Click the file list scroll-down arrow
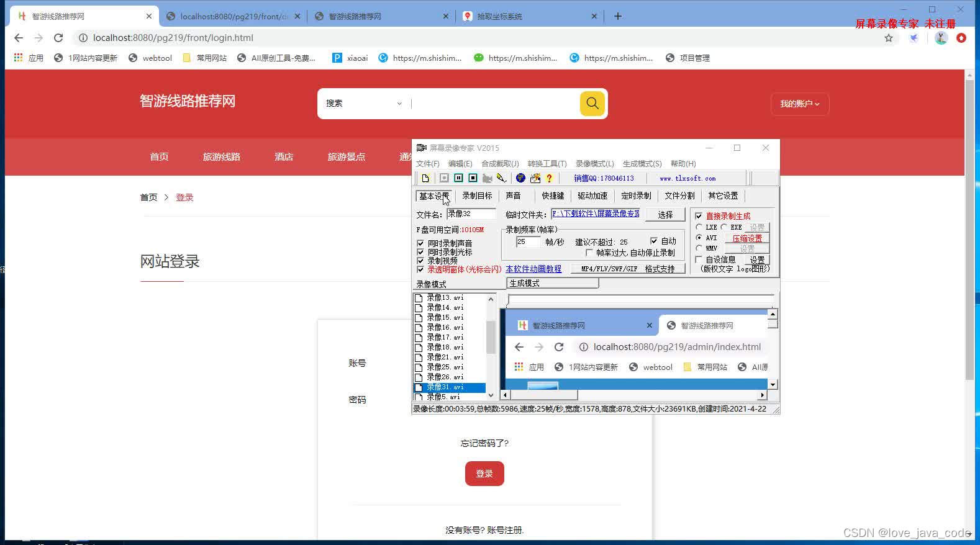The image size is (980, 545). click(x=491, y=395)
